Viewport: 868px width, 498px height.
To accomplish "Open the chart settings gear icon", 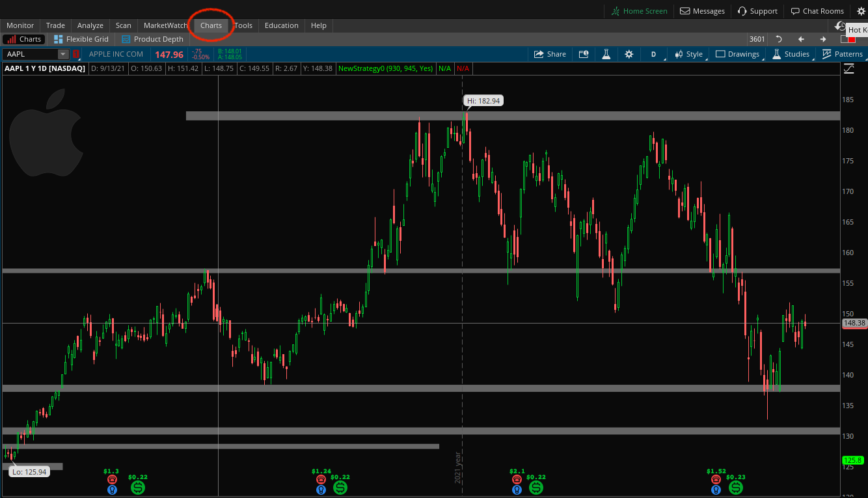I will 629,54.
